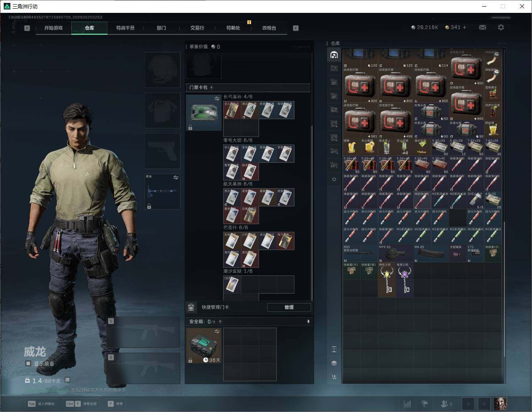The height and width of the screenshot is (412, 532).
Task: Click the melee weapon slot swap icon
Action: pyautogui.click(x=176, y=178)
